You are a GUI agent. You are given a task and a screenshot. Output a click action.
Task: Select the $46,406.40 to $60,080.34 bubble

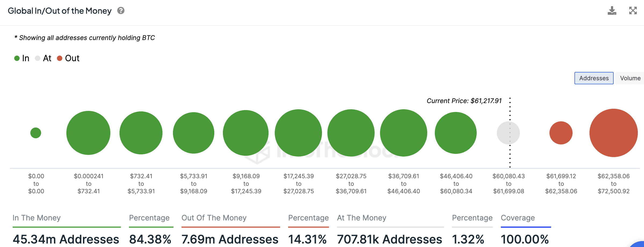(x=456, y=133)
